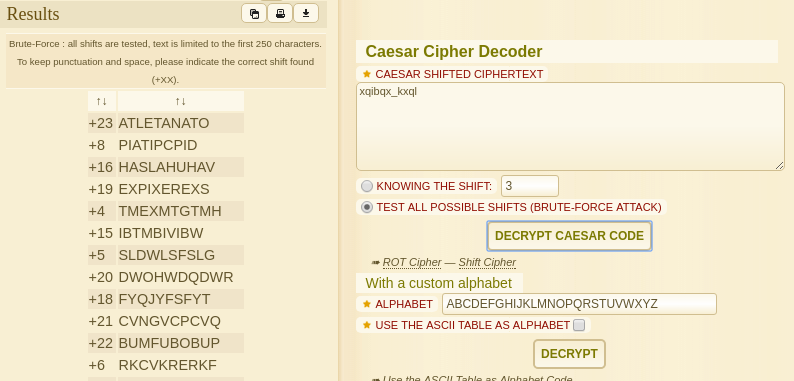
Task: Click the +19 shift value cell
Action: [x=102, y=189]
